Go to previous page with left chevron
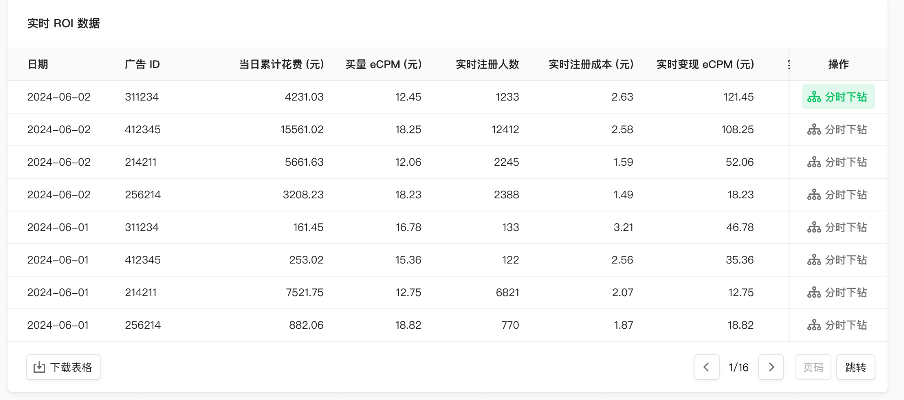 (706, 367)
